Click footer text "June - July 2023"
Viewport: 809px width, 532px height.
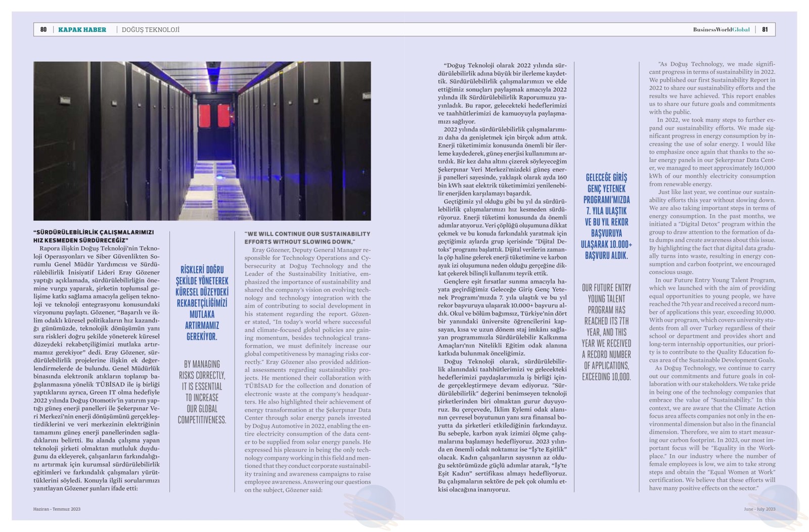tap(759, 509)
